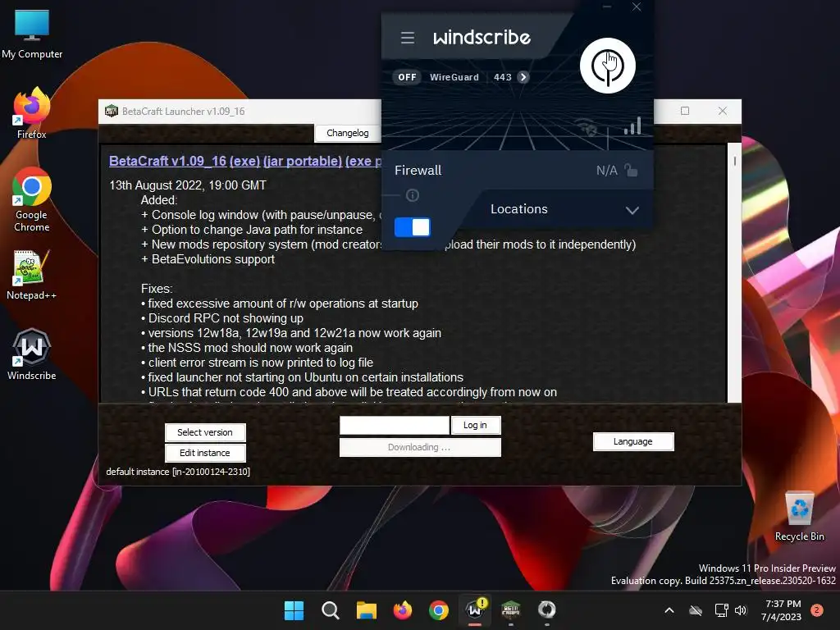
Task: Open My Computer desktop icon
Action: coord(32,34)
